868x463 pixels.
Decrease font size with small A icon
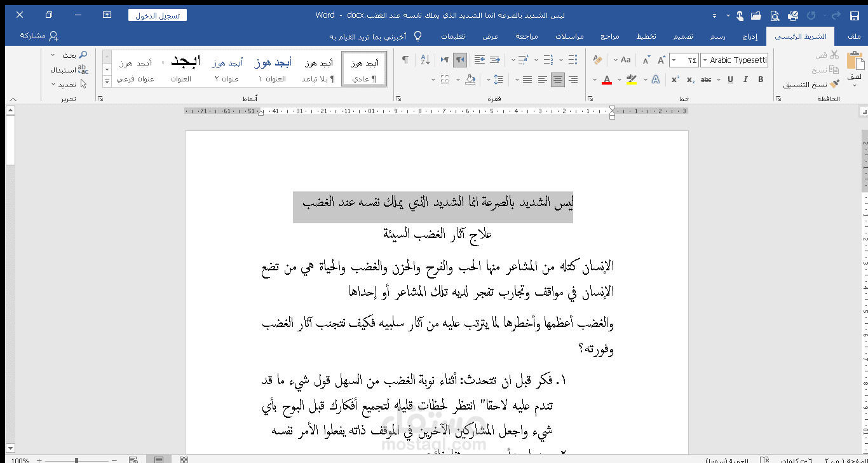coord(646,60)
